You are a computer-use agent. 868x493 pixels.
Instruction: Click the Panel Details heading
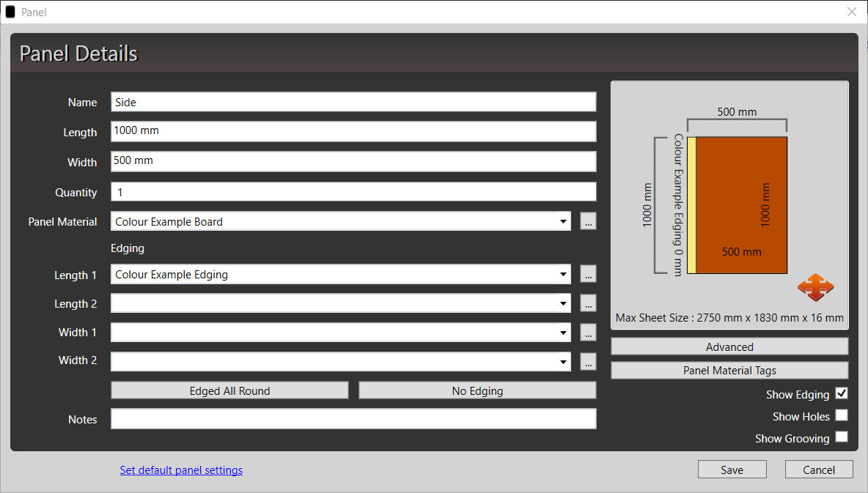pos(78,53)
